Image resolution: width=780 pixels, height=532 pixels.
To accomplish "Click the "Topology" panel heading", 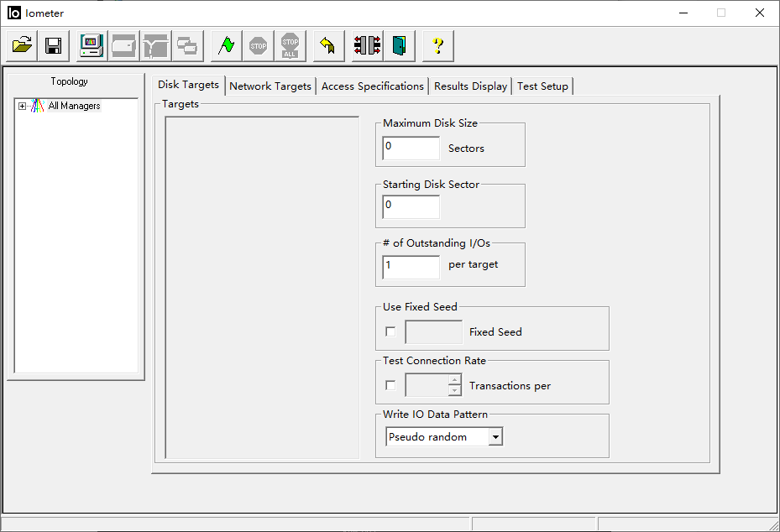I will pos(69,81).
